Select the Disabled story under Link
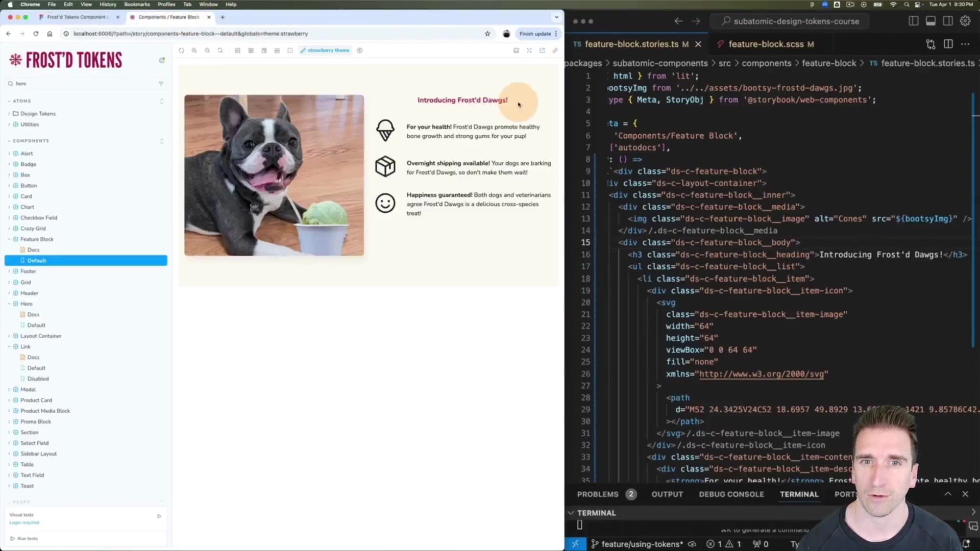980x551 pixels. coord(38,379)
